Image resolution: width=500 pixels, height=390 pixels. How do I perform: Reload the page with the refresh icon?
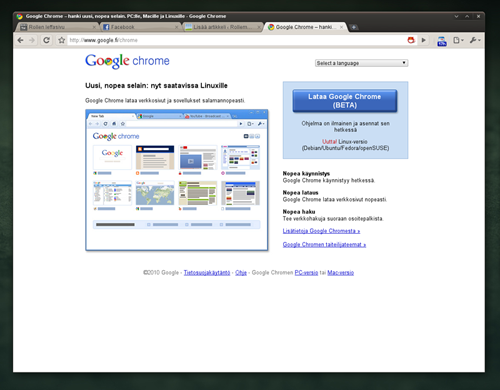click(46, 40)
